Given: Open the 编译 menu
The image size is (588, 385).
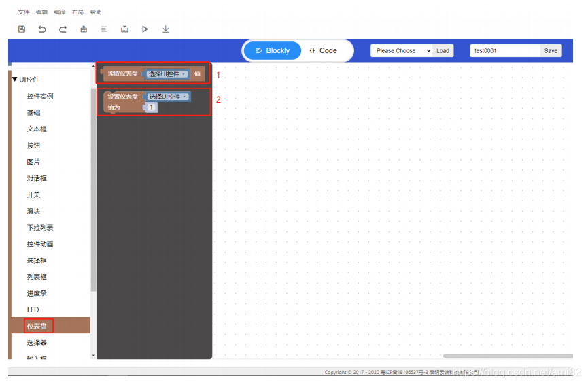Looking at the screenshot, I should coord(60,12).
